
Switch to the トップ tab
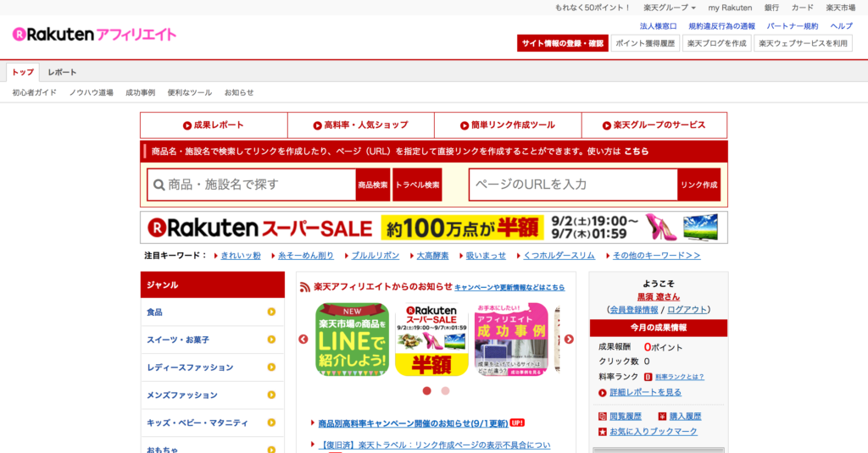coord(23,73)
